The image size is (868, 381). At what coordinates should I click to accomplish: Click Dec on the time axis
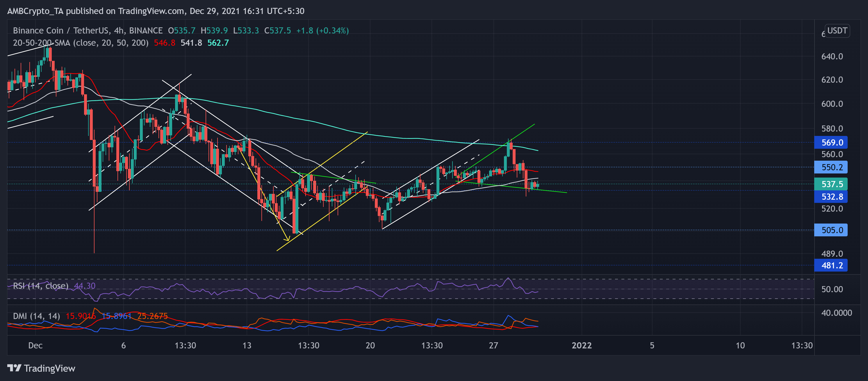click(x=35, y=345)
